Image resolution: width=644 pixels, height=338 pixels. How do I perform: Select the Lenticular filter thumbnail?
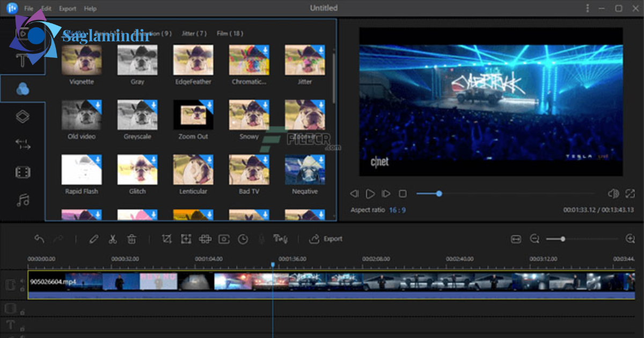[193, 169]
